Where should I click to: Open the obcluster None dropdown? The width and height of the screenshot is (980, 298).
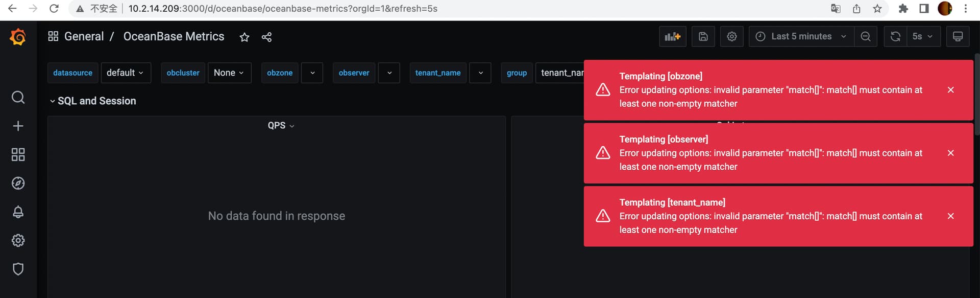[x=229, y=73]
